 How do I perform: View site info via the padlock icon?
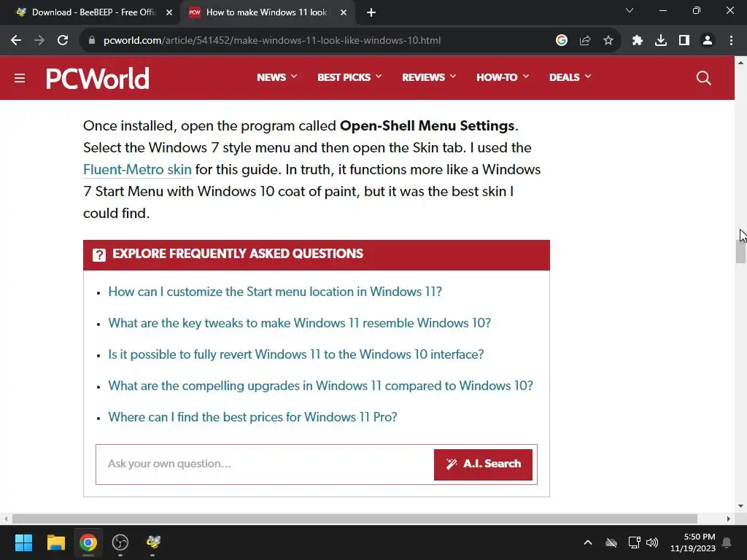click(x=92, y=41)
